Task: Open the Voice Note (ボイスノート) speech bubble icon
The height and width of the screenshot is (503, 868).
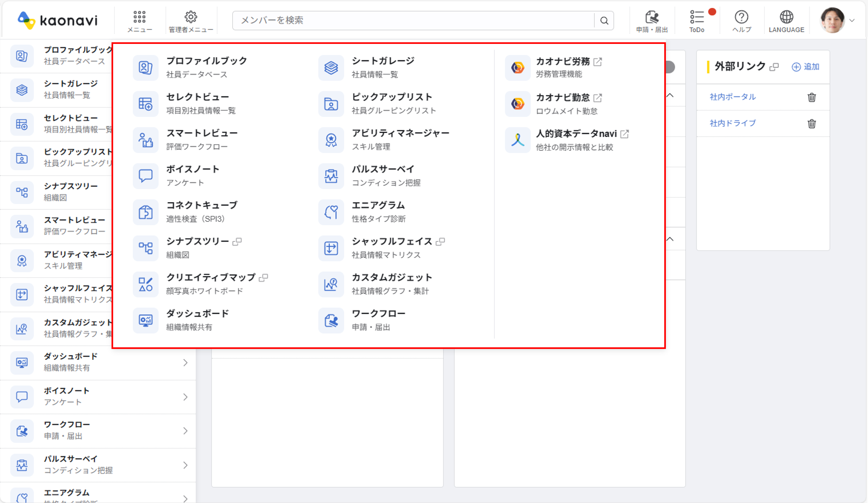Action: (x=145, y=176)
